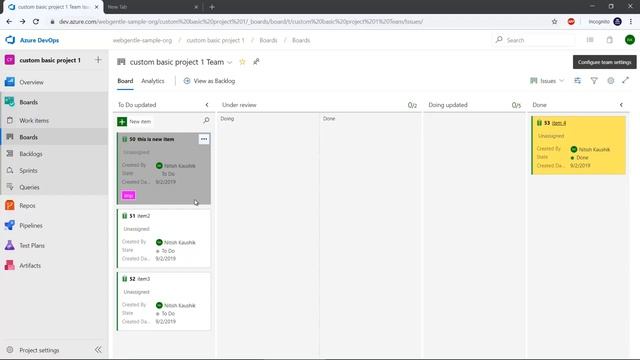Open the Issues backlog level dropdown
This screenshot has height=360, width=640.
(547, 81)
